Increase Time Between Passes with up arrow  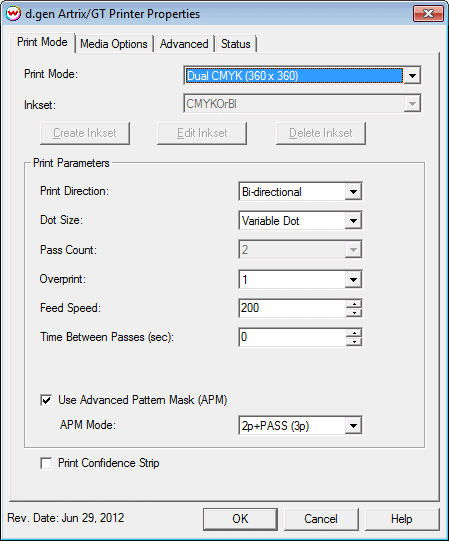(x=354, y=333)
